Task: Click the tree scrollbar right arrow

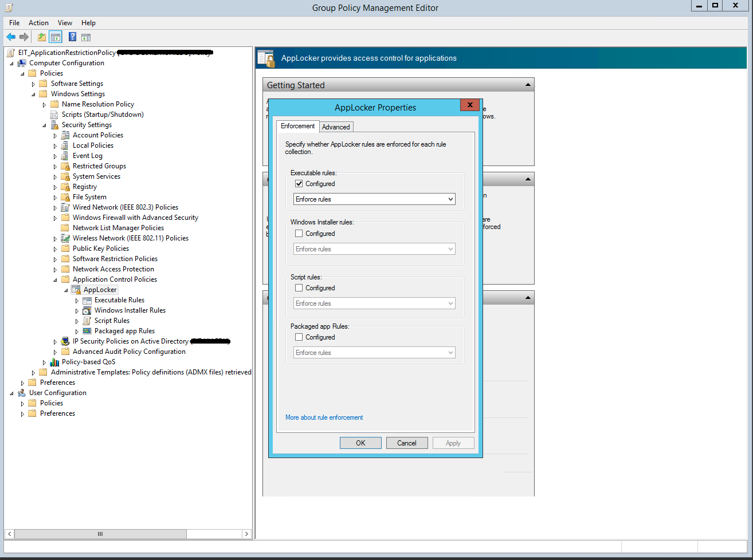Action: coord(247,534)
